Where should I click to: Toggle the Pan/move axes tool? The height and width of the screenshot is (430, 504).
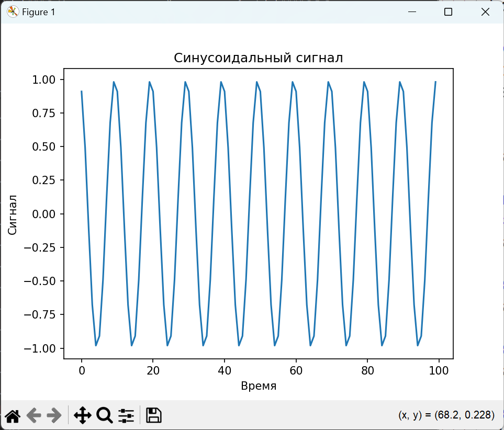click(83, 415)
